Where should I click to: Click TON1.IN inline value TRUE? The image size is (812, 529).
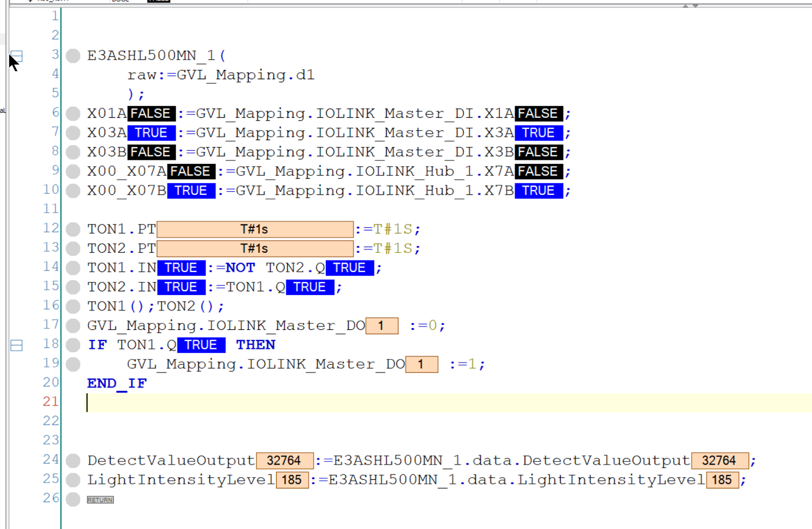[181, 268]
